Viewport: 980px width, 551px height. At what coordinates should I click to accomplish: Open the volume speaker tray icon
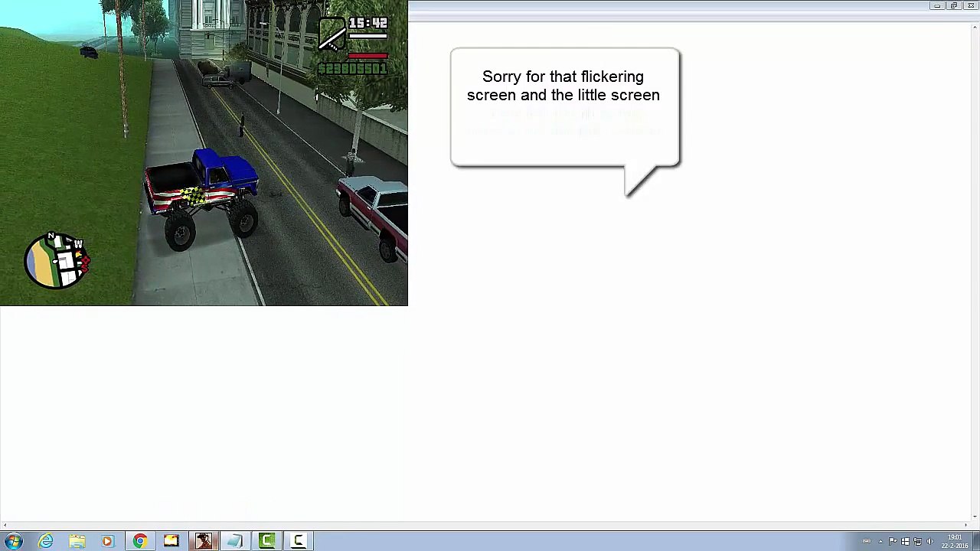coord(929,541)
